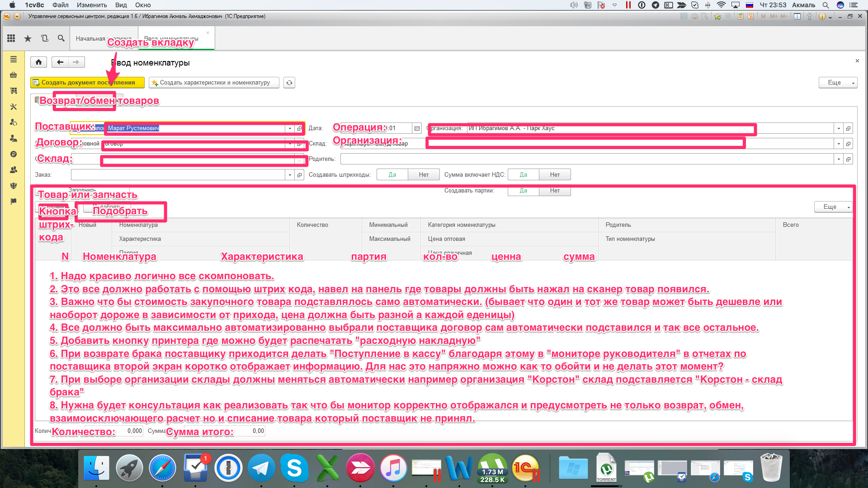Set 'Создавать партии' to Нет
The height and width of the screenshot is (488, 868).
(555, 191)
